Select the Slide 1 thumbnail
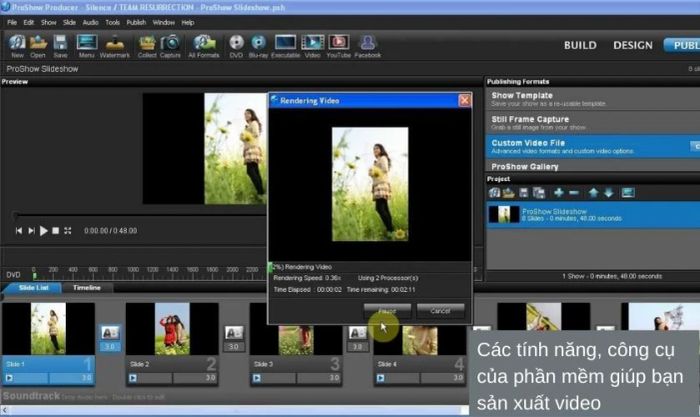This screenshot has height=417, width=700. coord(48,329)
